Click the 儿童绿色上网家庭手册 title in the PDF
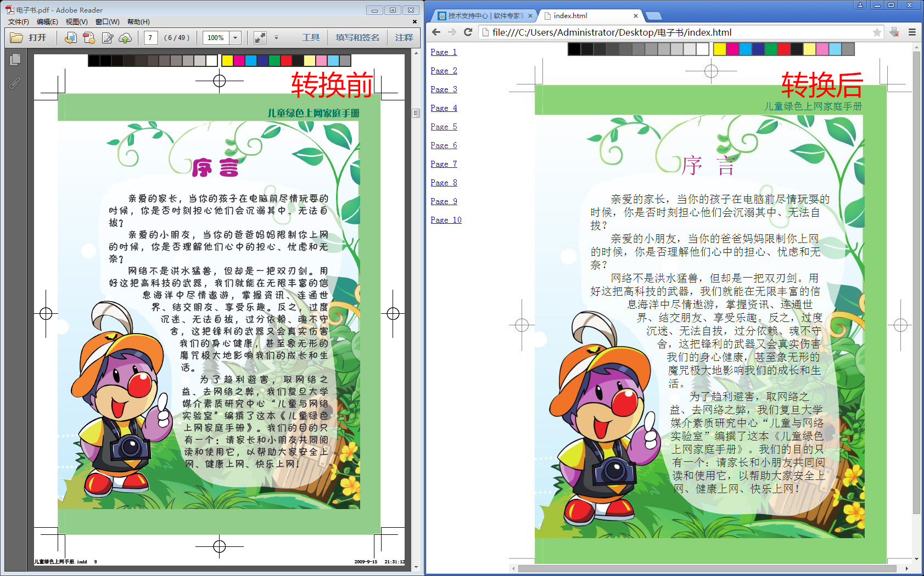The image size is (924, 576). pos(313,113)
